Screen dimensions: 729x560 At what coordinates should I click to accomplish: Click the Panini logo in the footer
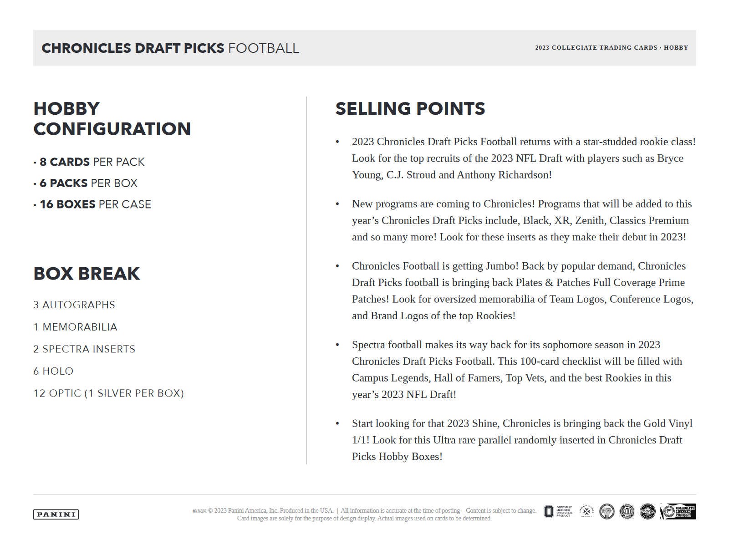tap(56, 514)
